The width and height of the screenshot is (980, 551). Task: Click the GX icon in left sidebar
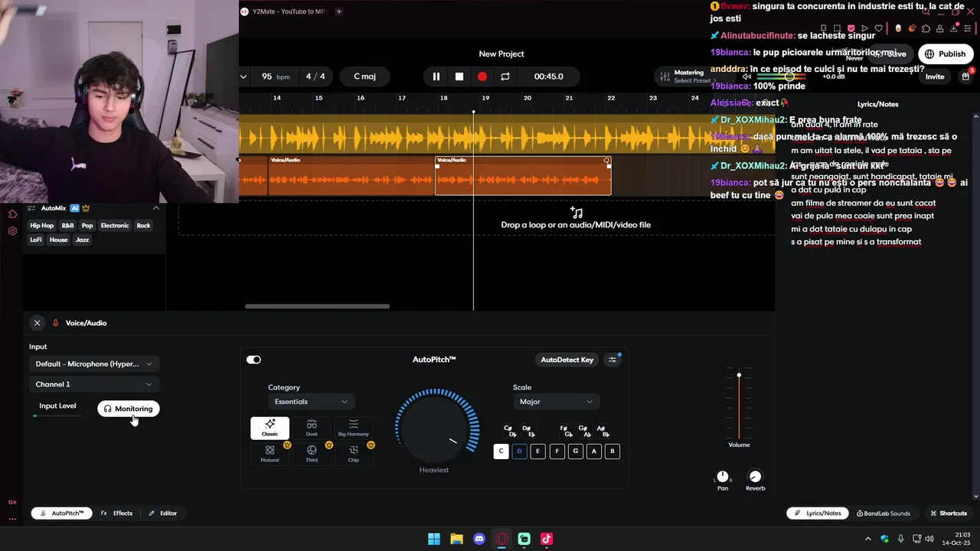point(12,502)
